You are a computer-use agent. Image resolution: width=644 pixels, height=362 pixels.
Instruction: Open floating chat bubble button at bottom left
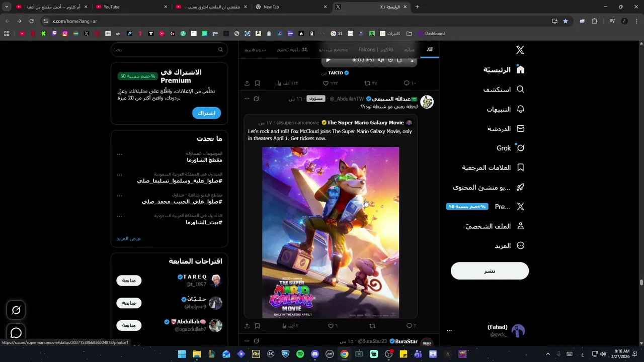click(16, 333)
